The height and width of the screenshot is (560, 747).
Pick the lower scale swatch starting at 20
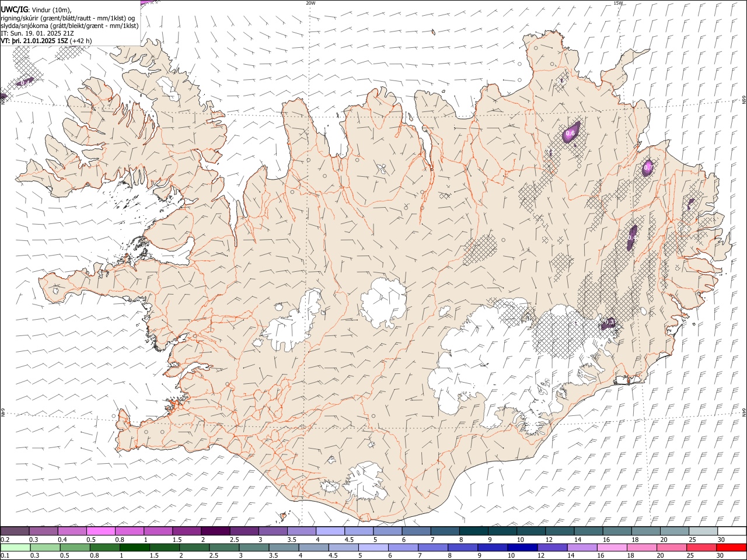tap(672, 547)
